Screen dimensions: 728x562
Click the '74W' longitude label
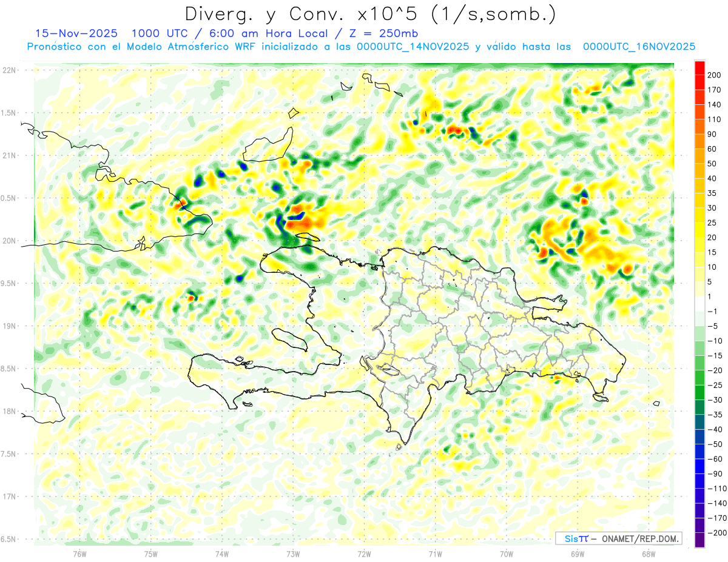click(x=222, y=554)
